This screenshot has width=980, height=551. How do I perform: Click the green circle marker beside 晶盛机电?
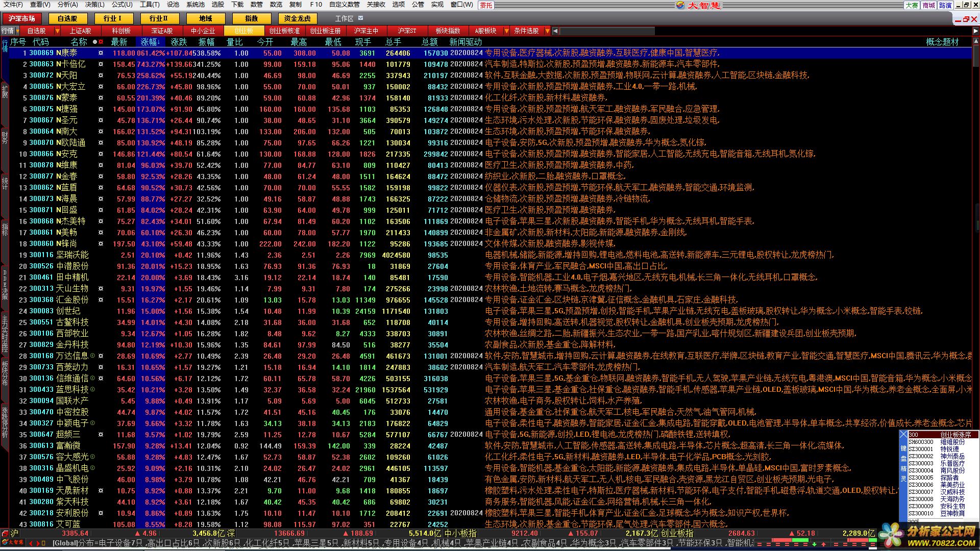click(x=92, y=468)
